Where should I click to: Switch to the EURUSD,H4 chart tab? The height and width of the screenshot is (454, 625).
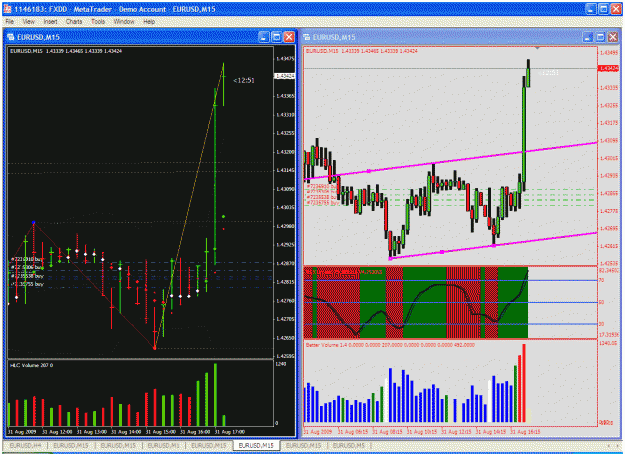click(25, 445)
